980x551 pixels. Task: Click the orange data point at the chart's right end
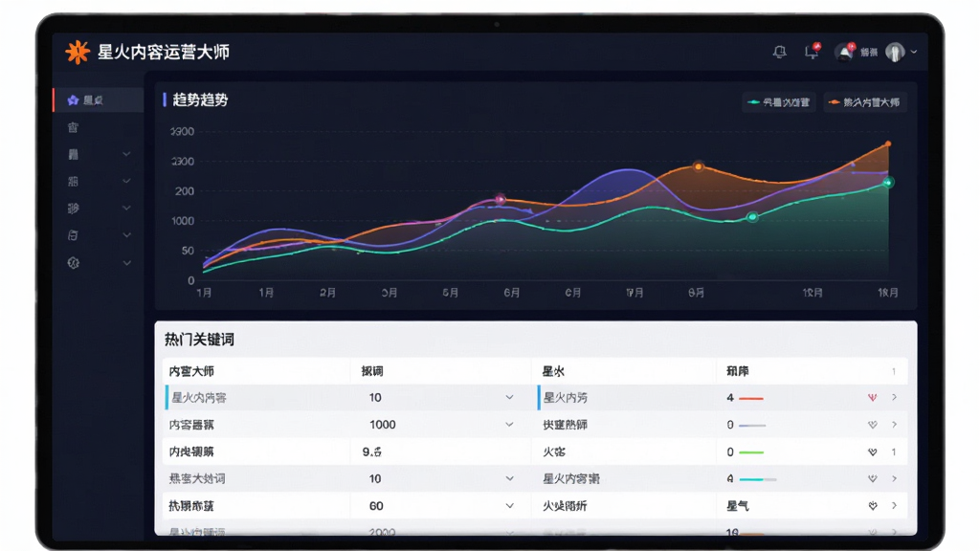coord(888,144)
